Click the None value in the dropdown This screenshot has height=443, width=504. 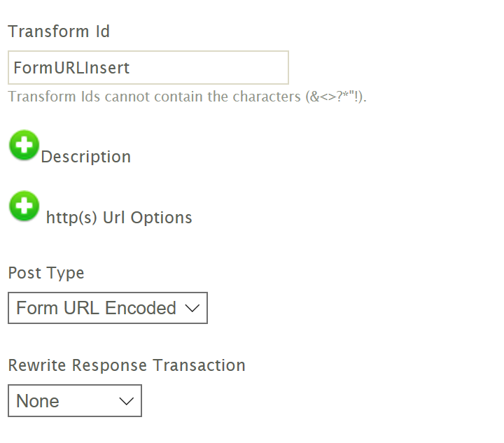tap(38, 401)
